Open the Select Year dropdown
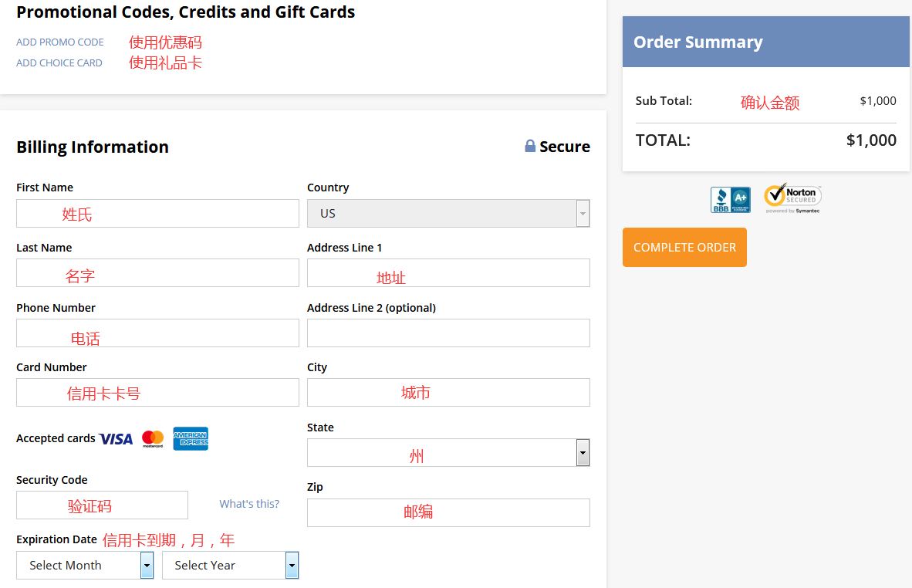The image size is (912, 588). (x=230, y=566)
